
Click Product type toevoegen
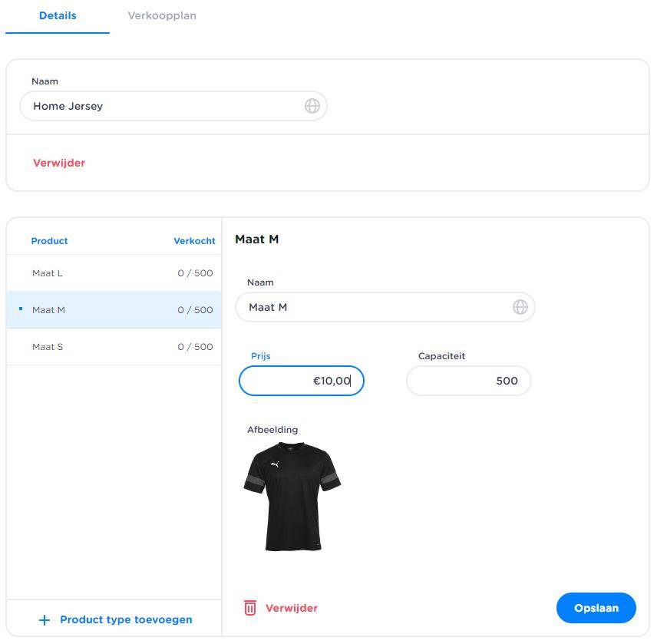126,619
